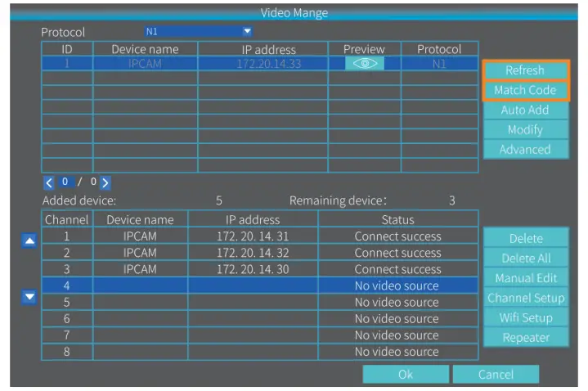The height and width of the screenshot is (391, 588).
Task: Confirm with the Ok button
Action: [406, 374]
